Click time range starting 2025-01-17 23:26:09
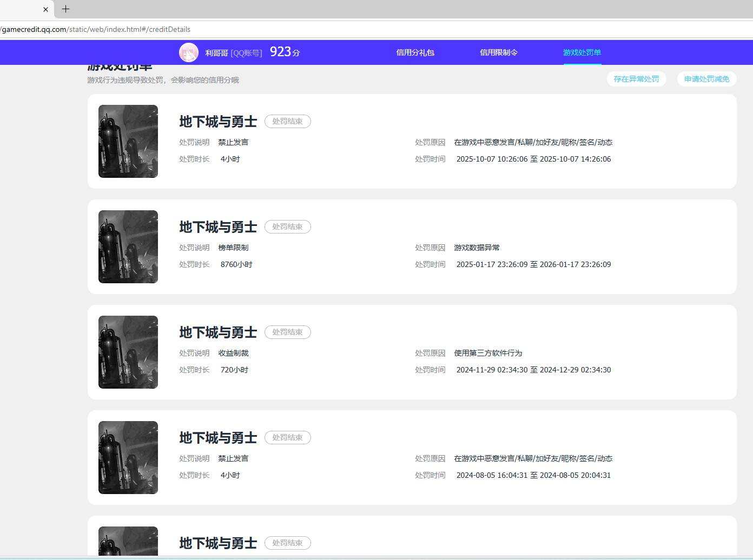The image size is (753, 560). (x=533, y=264)
